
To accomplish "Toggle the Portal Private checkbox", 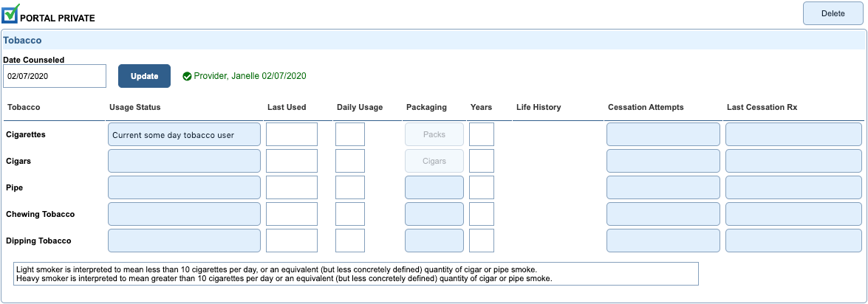I will [x=10, y=14].
